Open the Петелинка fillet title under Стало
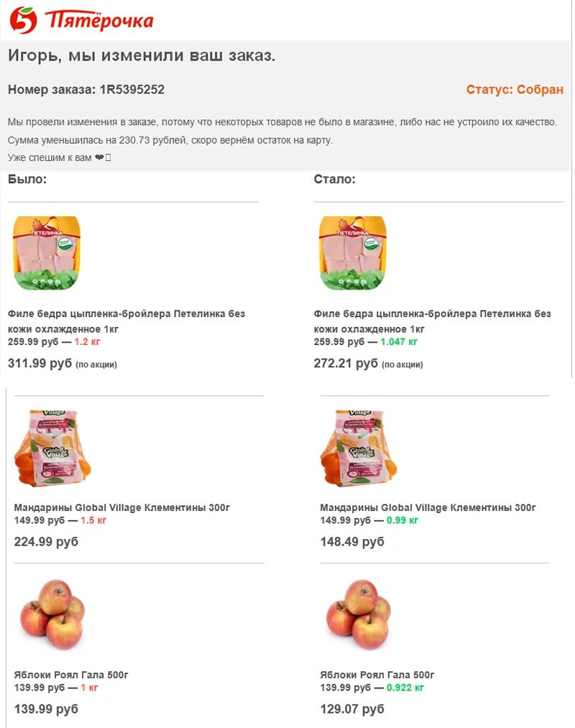 [433, 321]
